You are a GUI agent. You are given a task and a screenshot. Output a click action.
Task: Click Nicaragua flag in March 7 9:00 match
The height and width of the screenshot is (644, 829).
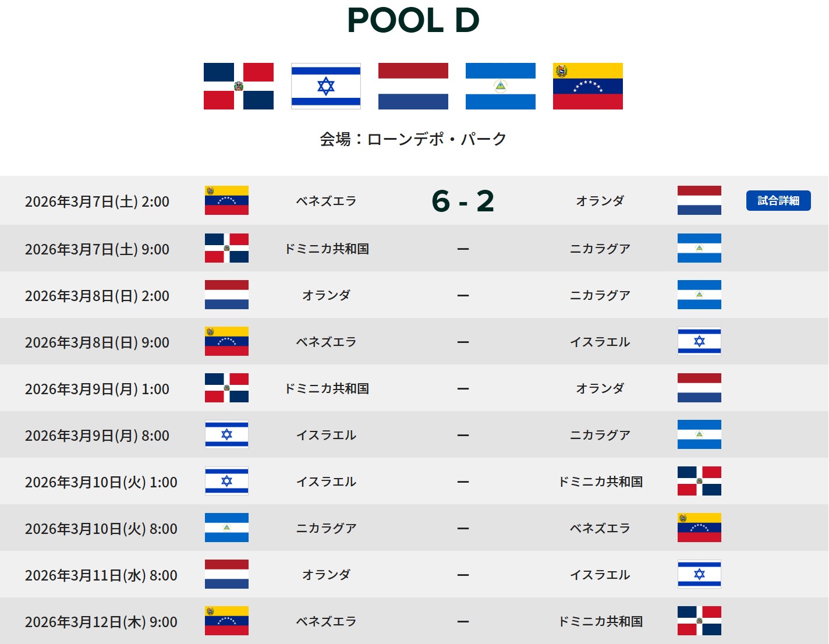coord(699,248)
